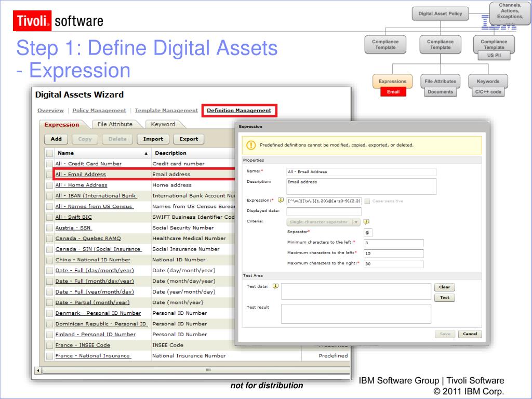The image size is (532, 399).
Task: Cancel the Expression dialog
Action: pyautogui.click(x=470, y=334)
